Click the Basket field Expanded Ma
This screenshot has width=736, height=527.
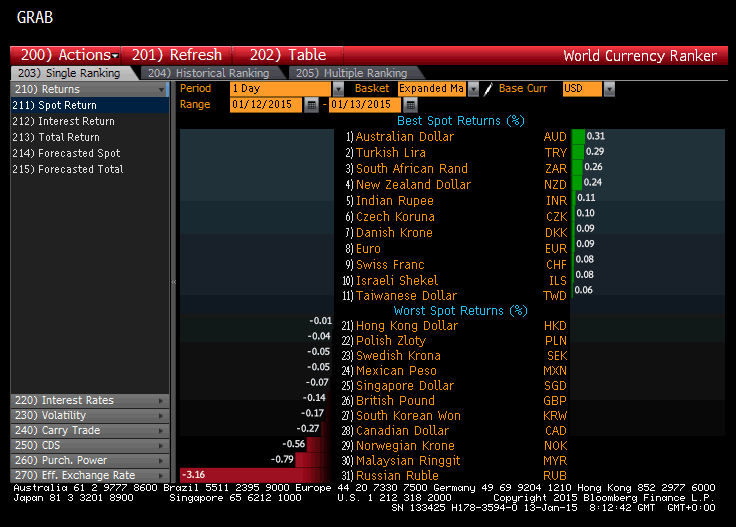pyautogui.click(x=432, y=89)
